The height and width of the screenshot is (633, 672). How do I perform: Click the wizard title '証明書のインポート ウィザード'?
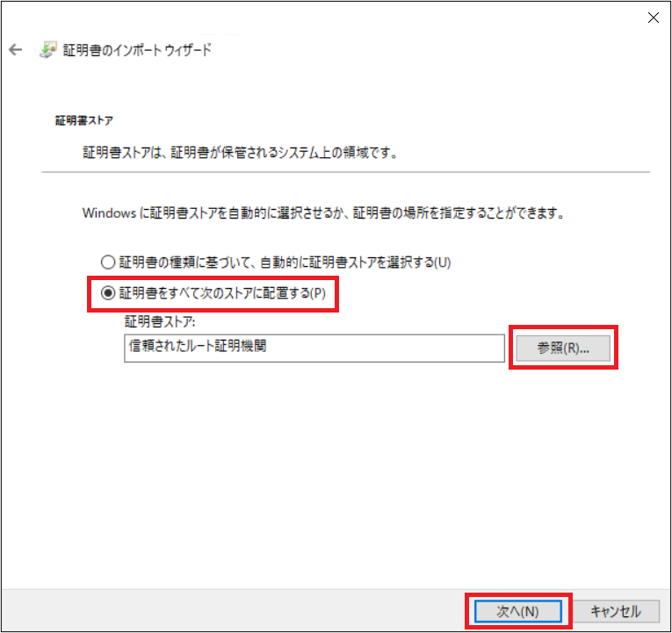[135, 50]
